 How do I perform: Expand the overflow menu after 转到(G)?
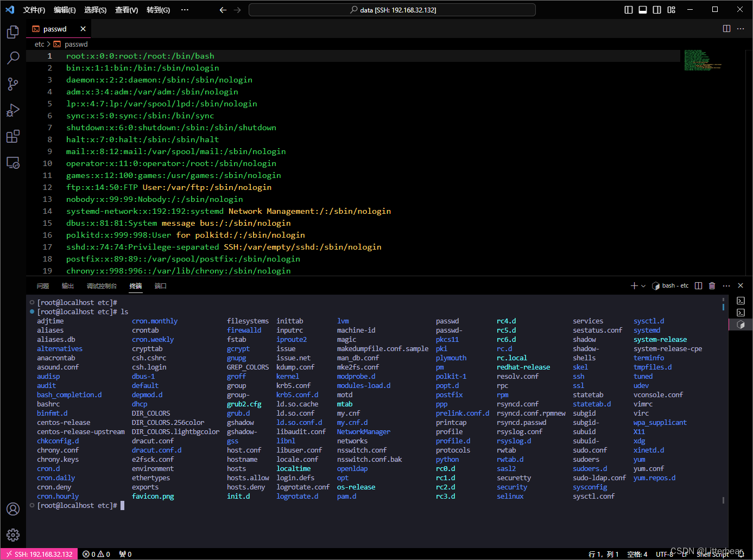coord(185,9)
